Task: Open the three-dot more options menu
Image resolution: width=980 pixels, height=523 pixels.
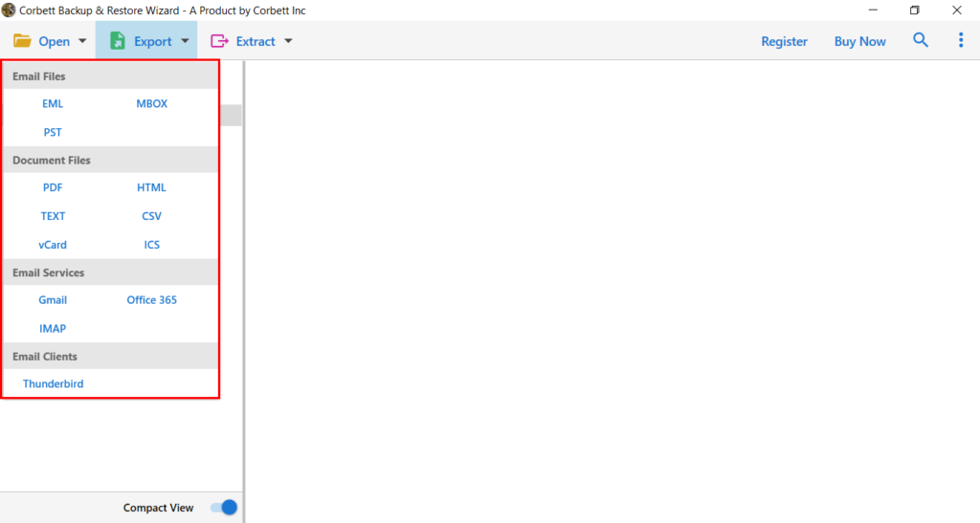Action: (961, 40)
